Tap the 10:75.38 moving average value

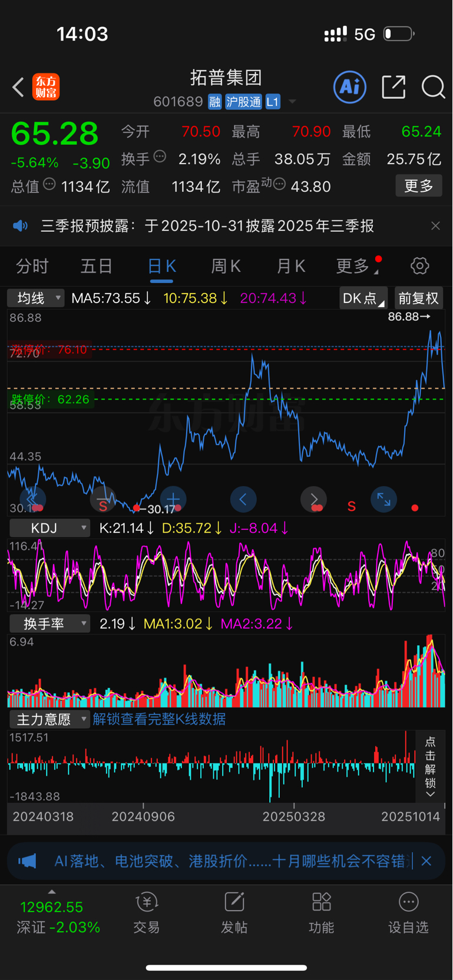(x=196, y=298)
